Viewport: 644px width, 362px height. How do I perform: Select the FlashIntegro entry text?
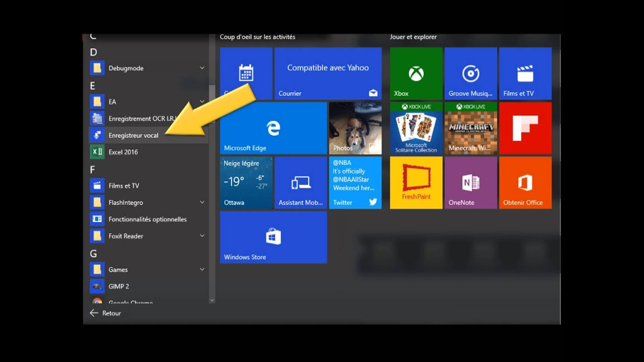[x=126, y=202]
